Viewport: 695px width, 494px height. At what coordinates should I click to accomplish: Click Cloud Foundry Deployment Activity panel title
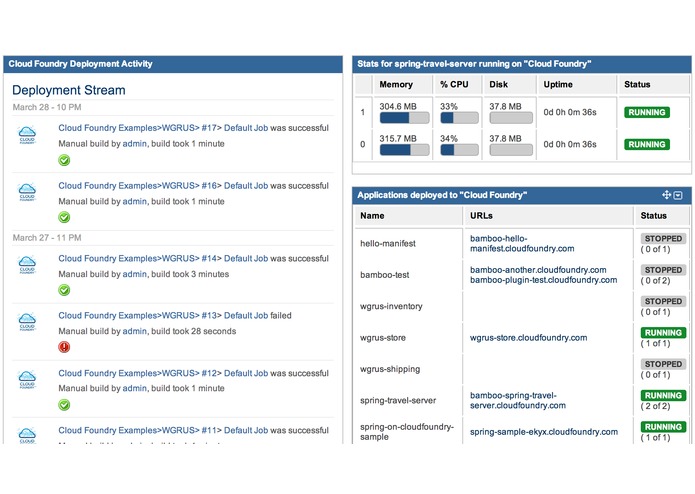[80, 64]
